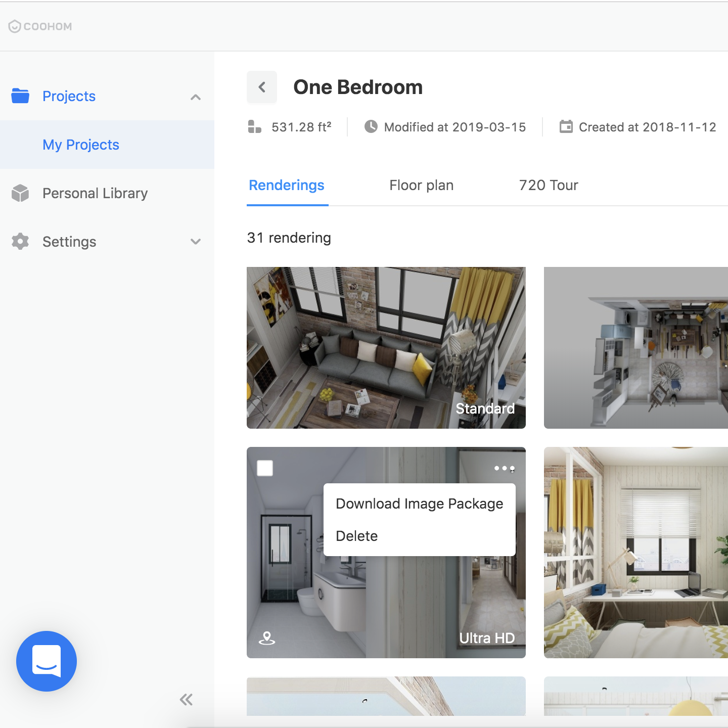Select the bathroom rendering checkbox
This screenshot has width=728, height=728.
265,468
